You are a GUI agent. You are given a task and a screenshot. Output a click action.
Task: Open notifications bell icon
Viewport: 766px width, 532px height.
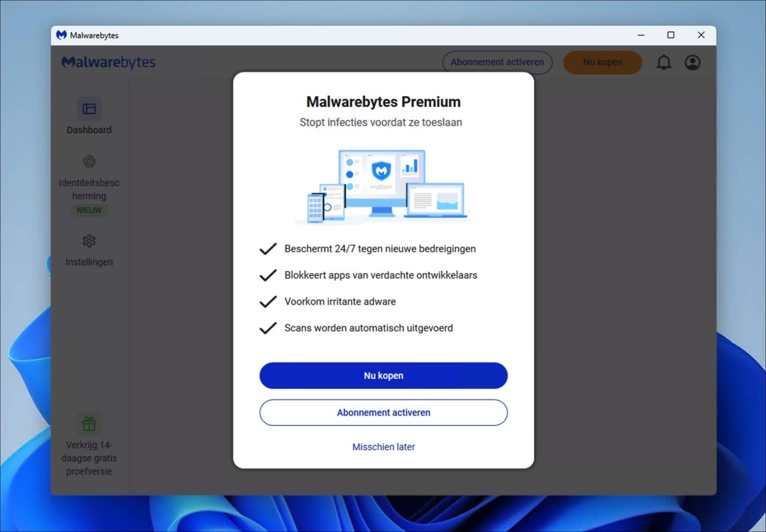point(663,62)
